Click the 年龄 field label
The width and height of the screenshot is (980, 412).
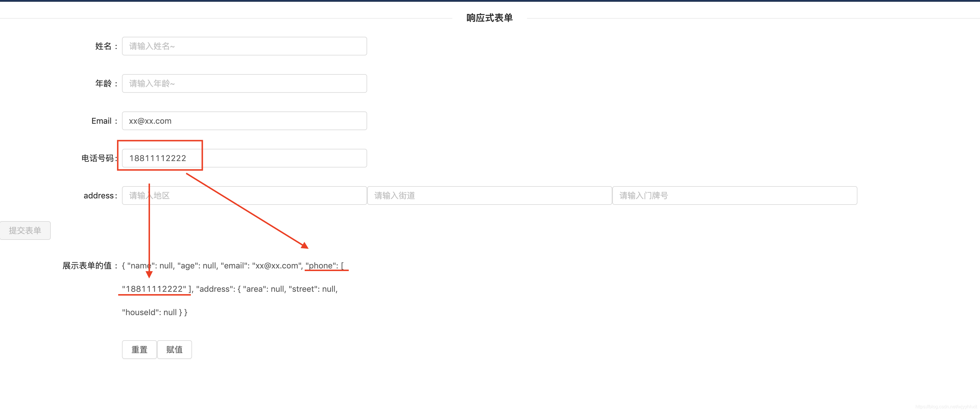[x=104, y=84]
